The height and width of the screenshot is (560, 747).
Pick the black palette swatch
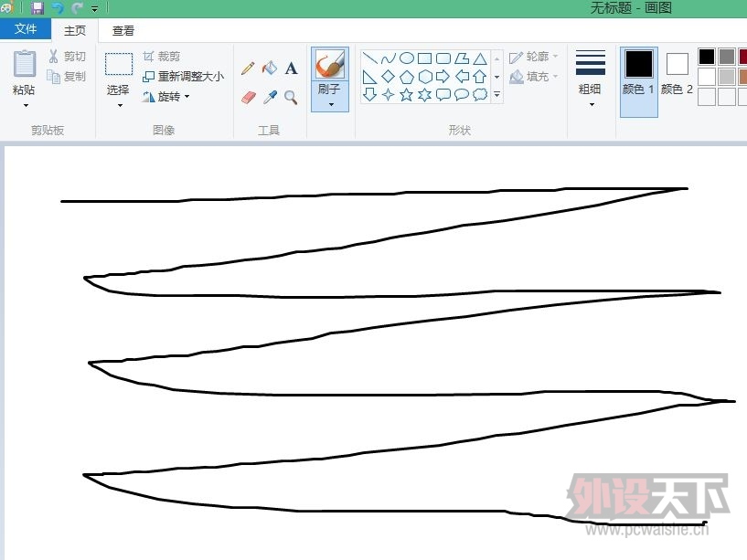coord(707,57)
